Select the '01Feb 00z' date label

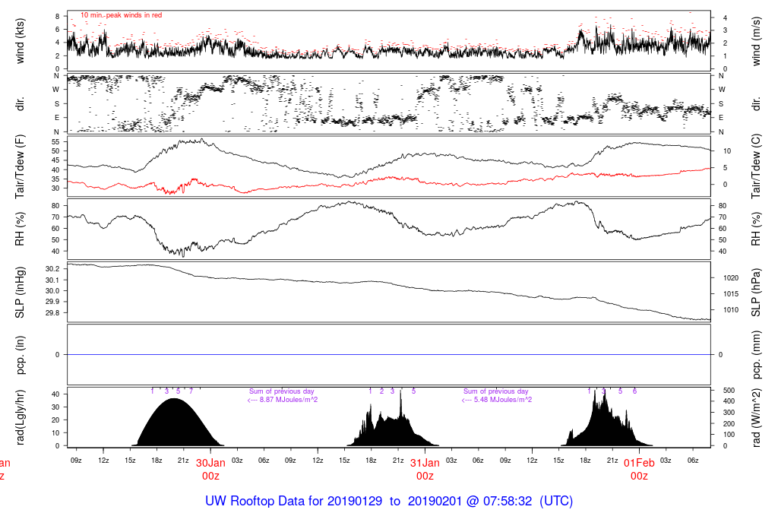click(x=639, y=470)
